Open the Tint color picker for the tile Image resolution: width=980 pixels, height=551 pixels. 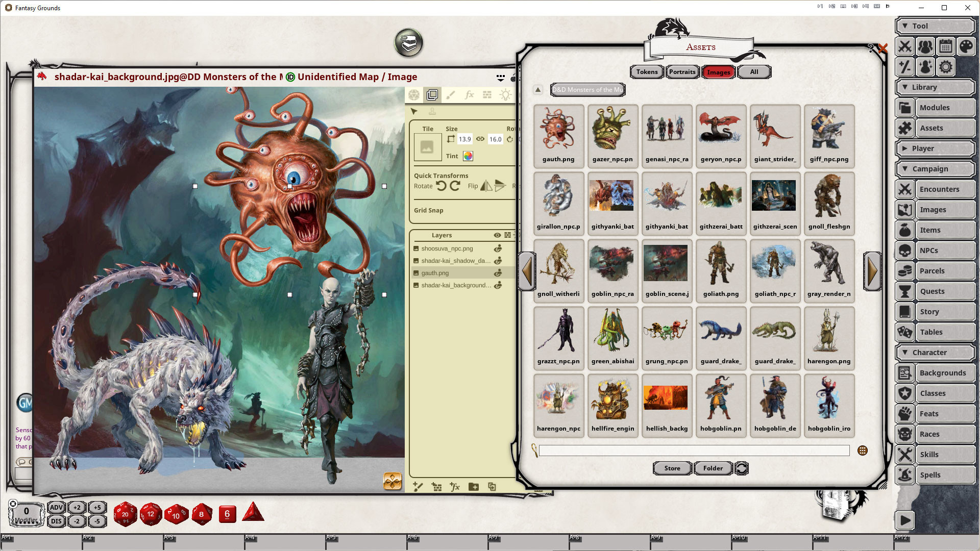(x=468, y=156)
